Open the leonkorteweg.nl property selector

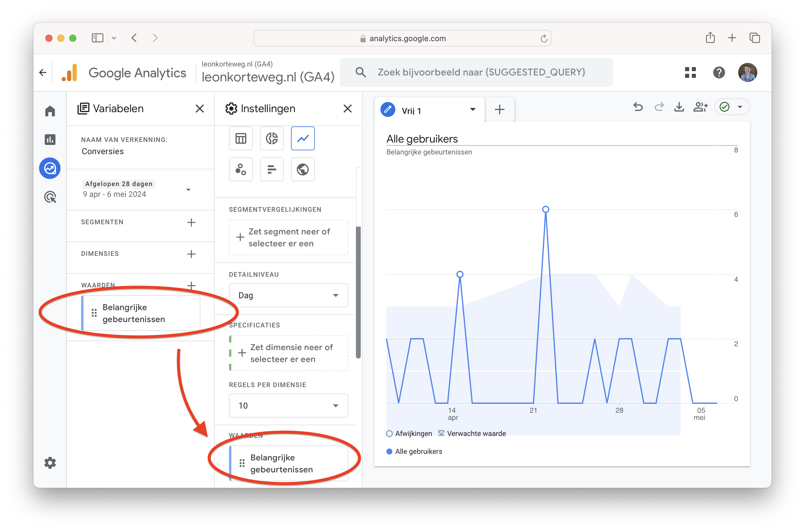[x=268, y=72]
